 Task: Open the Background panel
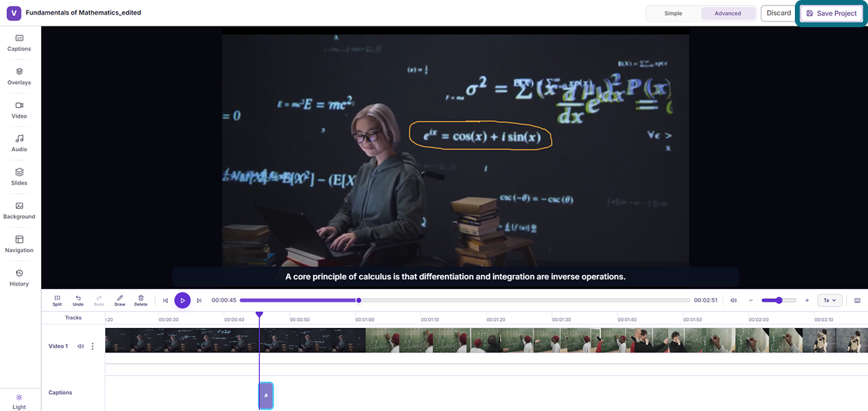[x=19, y=210]
